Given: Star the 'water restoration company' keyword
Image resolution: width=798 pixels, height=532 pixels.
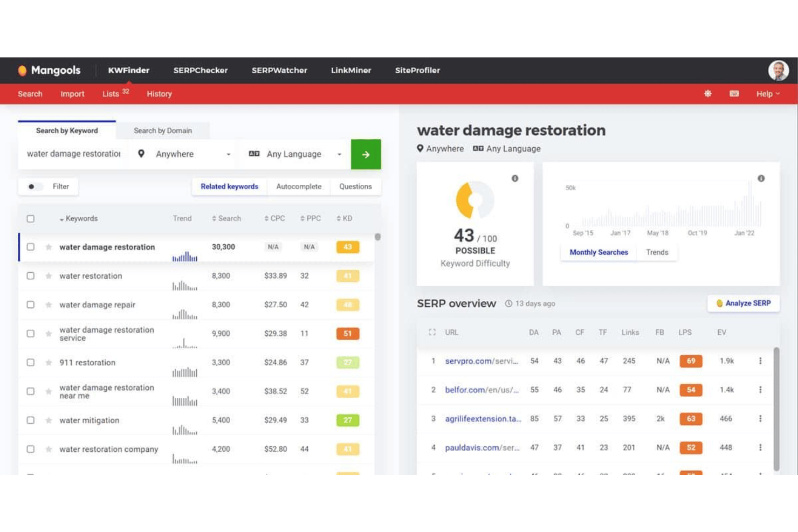Looking at the screenshot, I should [49, 449].
